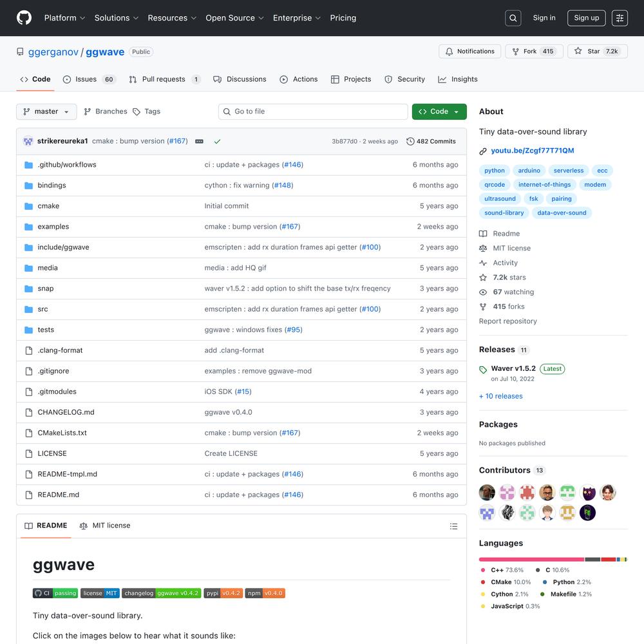Open the src folder
The width and height of the screenshot is (644, 644).
click(43, 309)
